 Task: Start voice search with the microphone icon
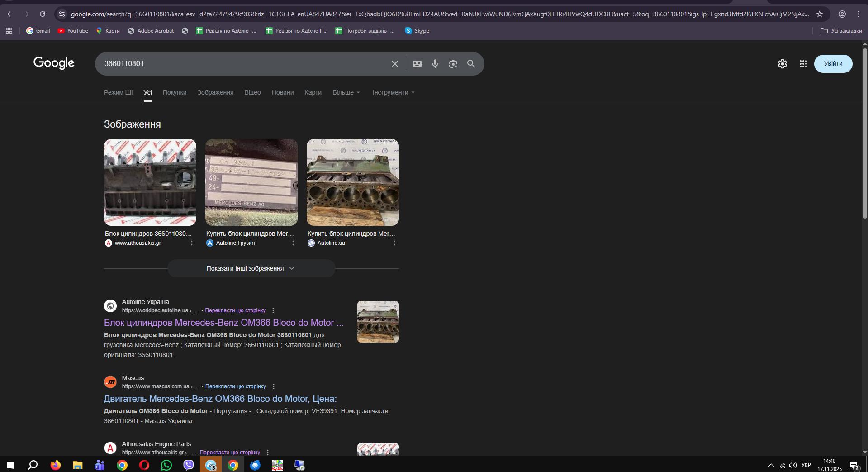pyautogui.click(x=435, y=64)
